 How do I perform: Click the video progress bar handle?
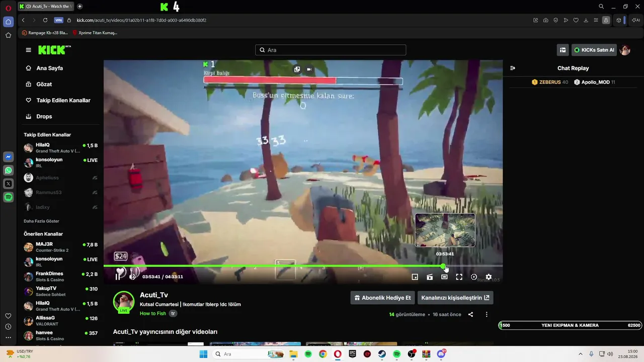[443, 265]
